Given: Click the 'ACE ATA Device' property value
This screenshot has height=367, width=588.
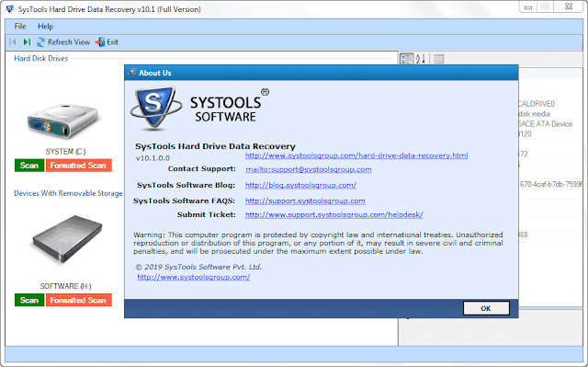Looking at the screenshot, I should click(x=545, y=124).
